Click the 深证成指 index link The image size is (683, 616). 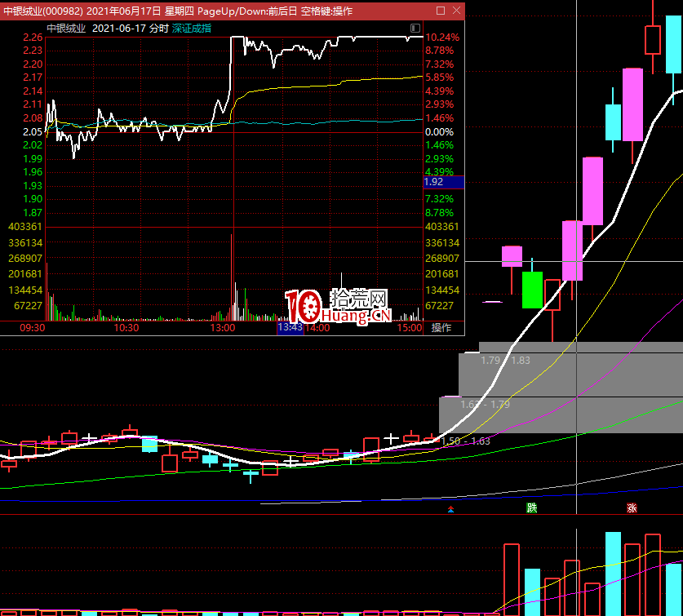click(x=192, y=29)
